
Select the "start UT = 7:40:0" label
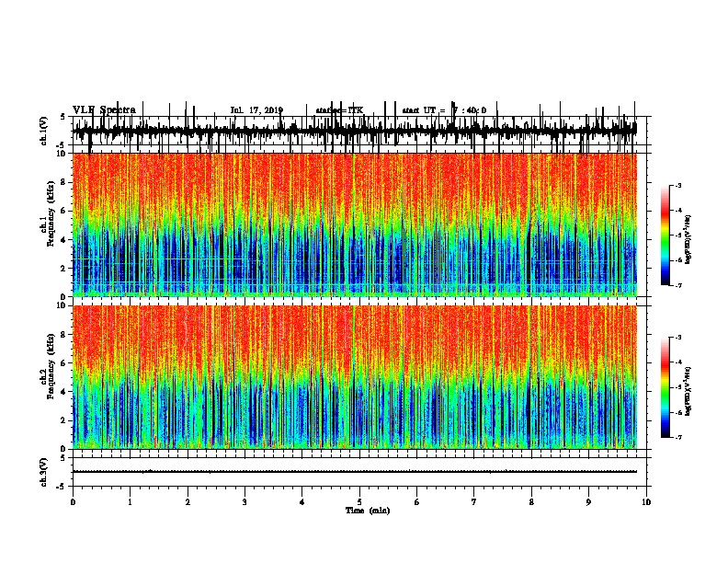444,110
